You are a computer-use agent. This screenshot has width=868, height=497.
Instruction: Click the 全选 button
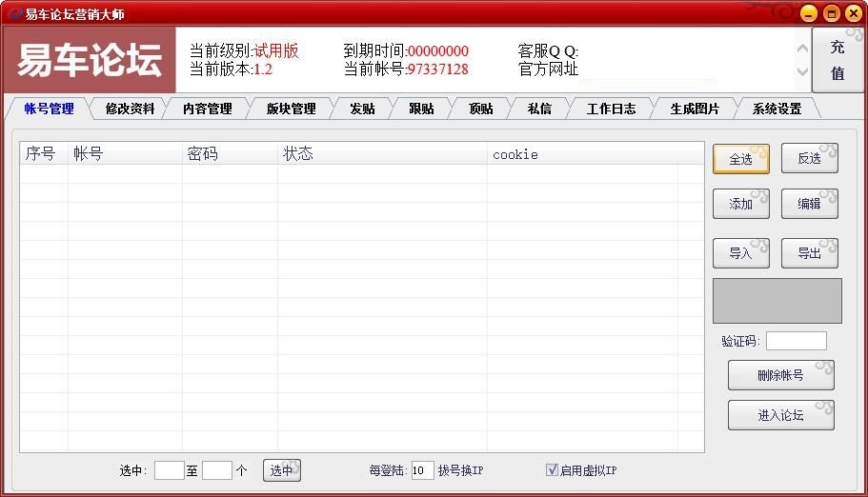click(740, 159)
